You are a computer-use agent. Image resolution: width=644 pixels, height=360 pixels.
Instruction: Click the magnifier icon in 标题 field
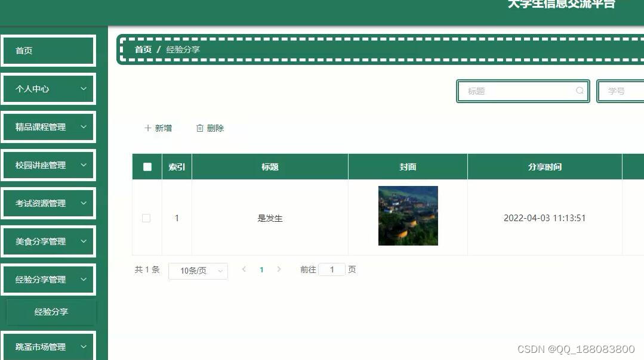pyautogui.click(x=580, y=91)
